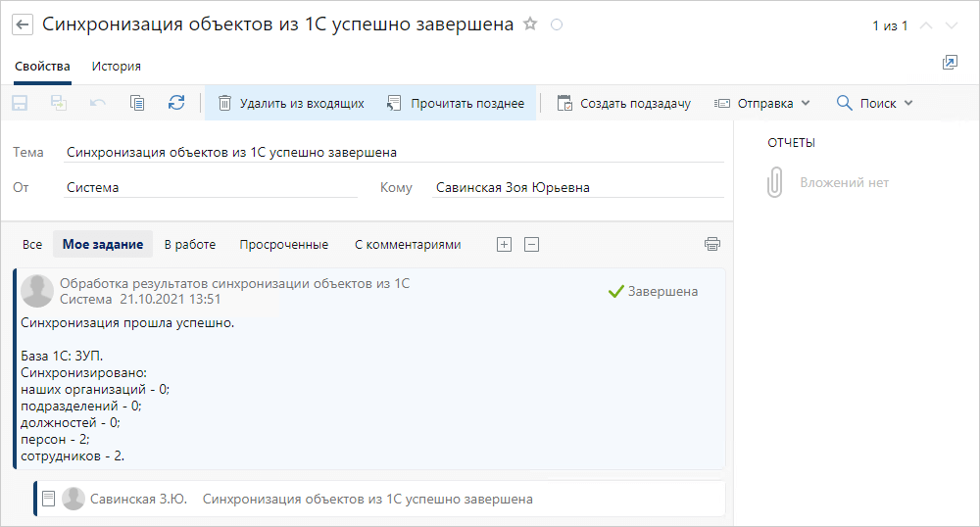Screen dimensions: 980x527
Task: Collapse all thread items with minus icon
Action: 531,244
